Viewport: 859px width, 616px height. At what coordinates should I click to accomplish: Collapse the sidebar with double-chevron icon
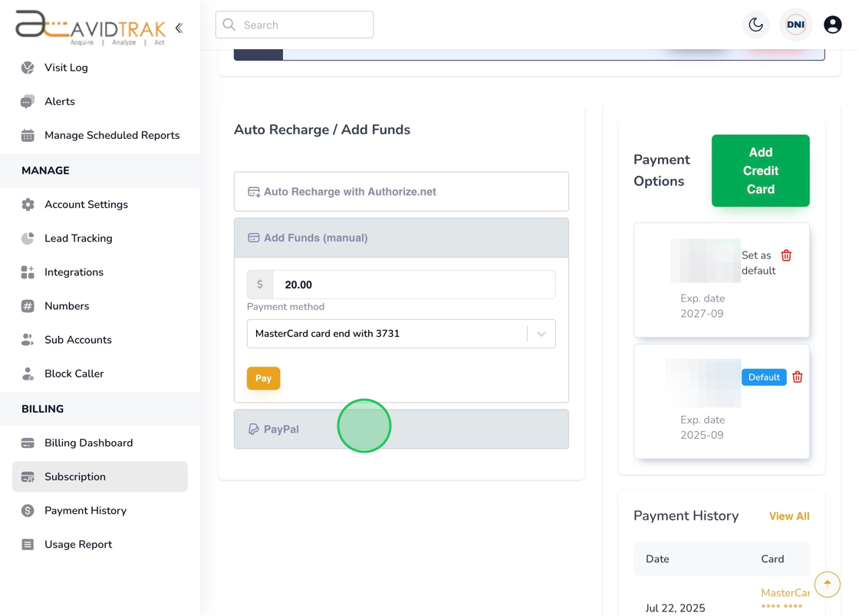coord(179,28)
